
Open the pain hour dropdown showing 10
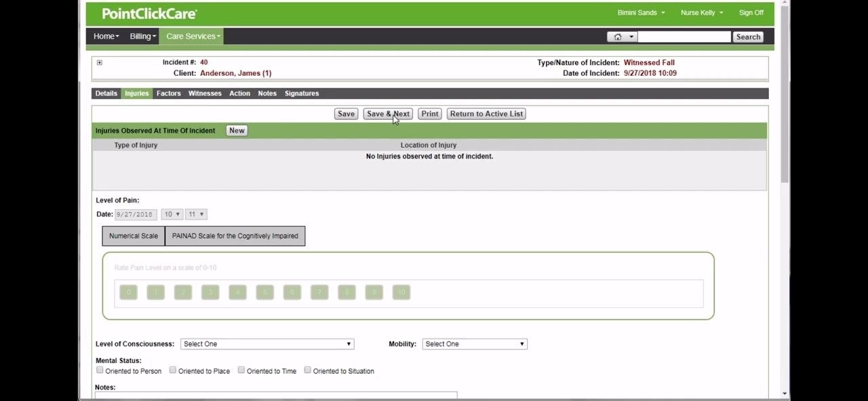(x=172, y=214)
